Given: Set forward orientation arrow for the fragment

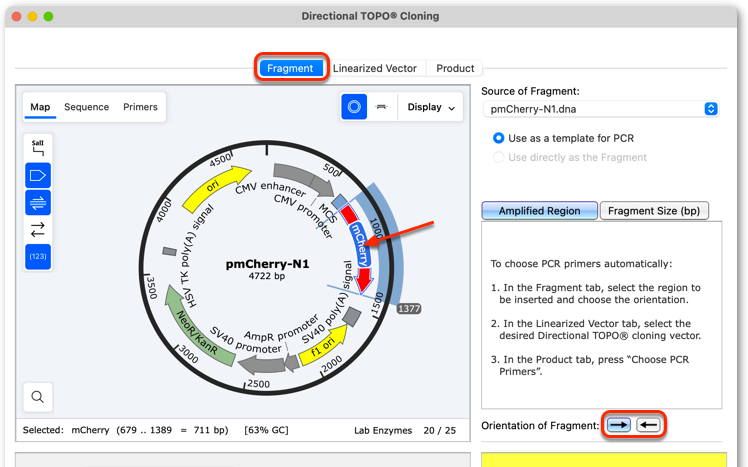Looking at the screenshot, I should point(619,425).
